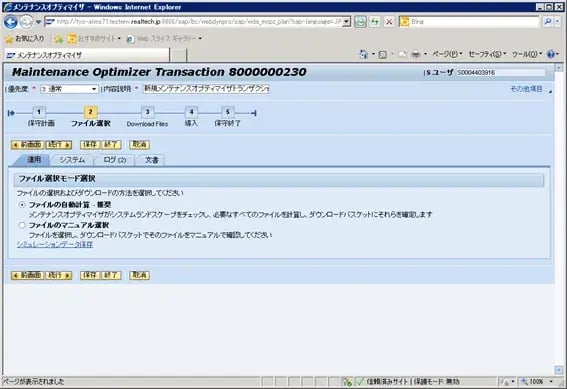Image resolution: width=567 pixels, height=389 pixels.
Task: Go to roadmap step 4 導入
Action: click(192, 112)
